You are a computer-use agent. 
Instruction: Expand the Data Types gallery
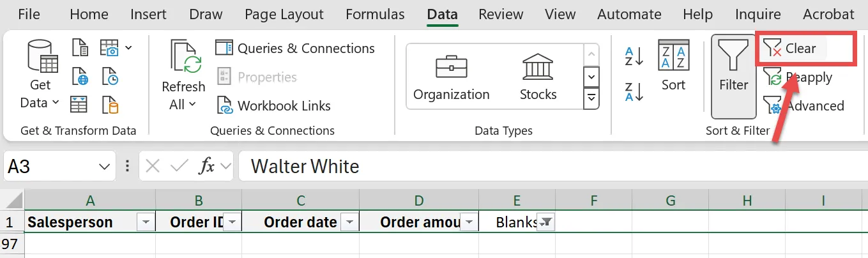coord(592,98)
